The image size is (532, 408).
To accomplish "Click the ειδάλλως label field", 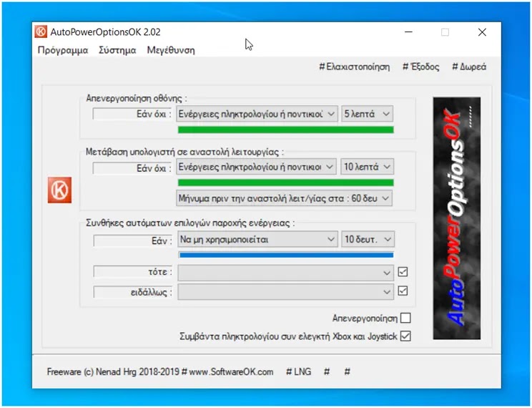I will pyautogui.click(x=133, y=292).
